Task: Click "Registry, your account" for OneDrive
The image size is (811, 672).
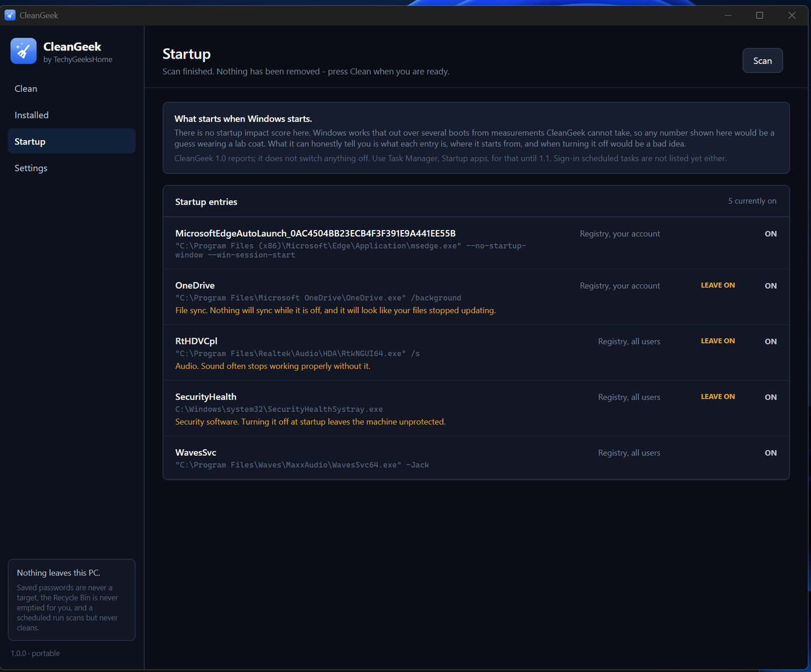Action: click(620, 286)
